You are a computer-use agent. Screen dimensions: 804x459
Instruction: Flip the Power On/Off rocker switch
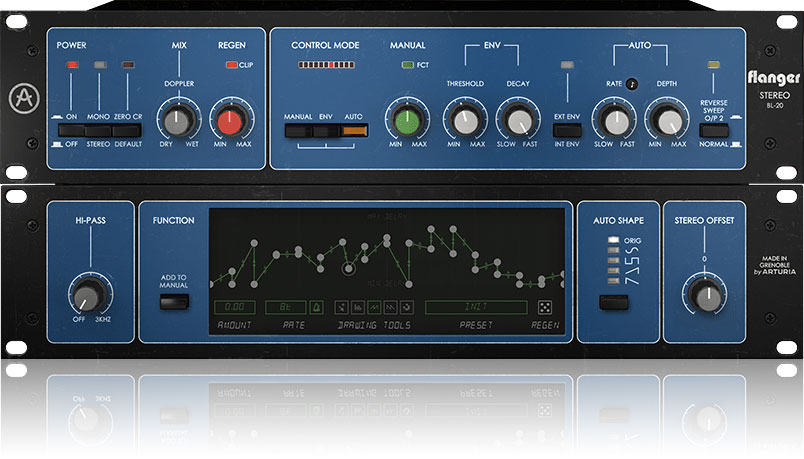pyautogui.click(x=71, y=130)
